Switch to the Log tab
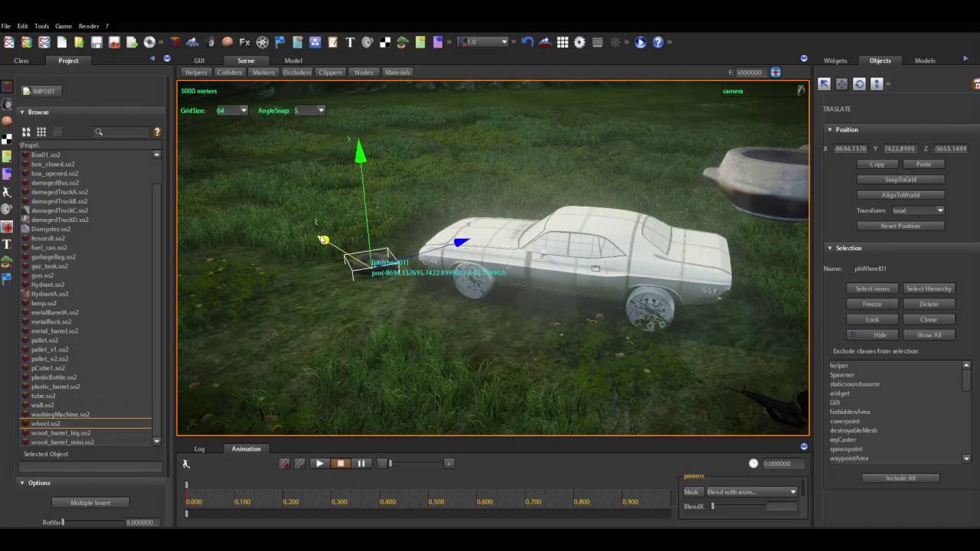Viewport: 980px width, 551px height. [x=199, y=449]
